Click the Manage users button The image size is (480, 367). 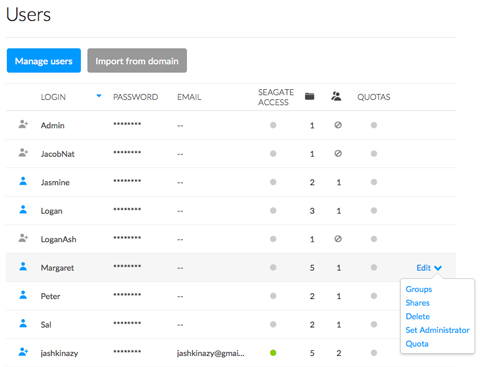(x=44, y=61)
